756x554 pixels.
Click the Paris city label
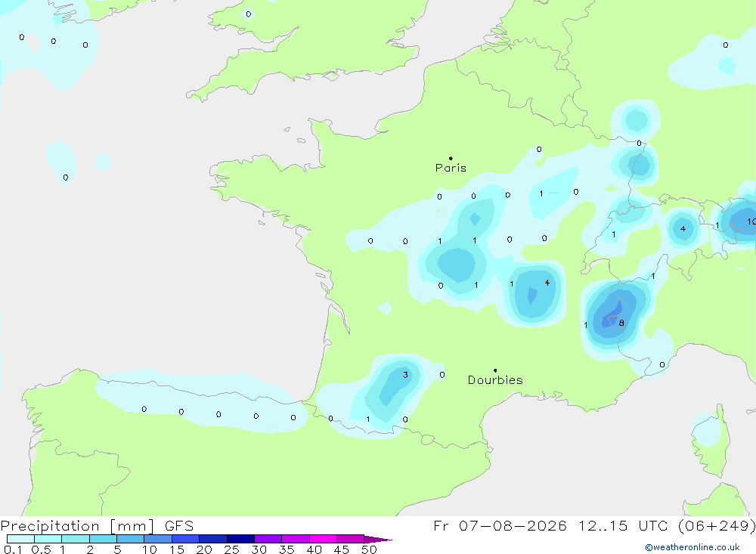[451, 168]
